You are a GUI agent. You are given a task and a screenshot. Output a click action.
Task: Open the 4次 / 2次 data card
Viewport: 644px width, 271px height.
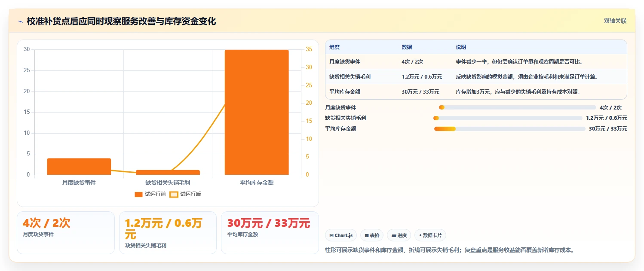[66, 232]
